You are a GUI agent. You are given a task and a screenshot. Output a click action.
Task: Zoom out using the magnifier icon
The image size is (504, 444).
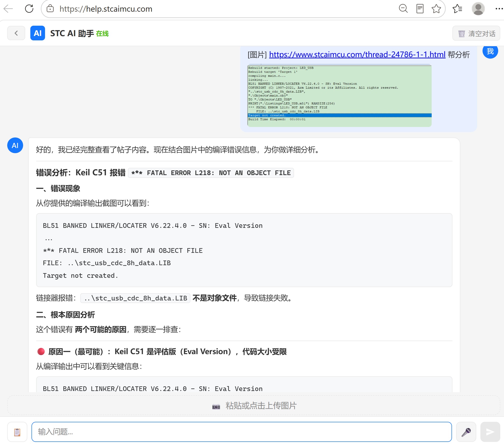pos(403,9)
